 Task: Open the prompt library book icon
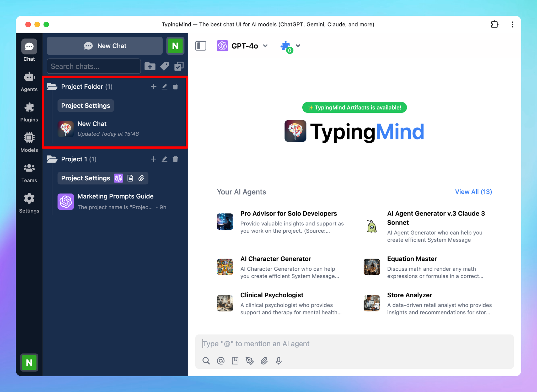(235, 361)
